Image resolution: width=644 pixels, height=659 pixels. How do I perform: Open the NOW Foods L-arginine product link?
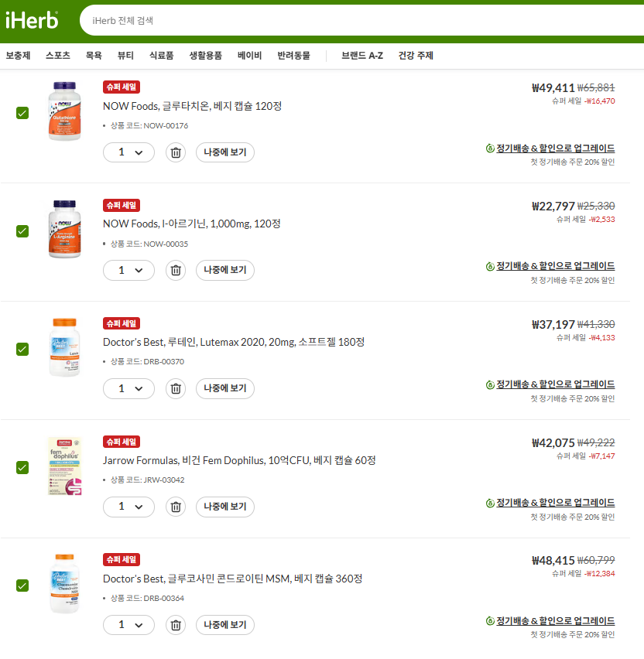coord(192,224)
